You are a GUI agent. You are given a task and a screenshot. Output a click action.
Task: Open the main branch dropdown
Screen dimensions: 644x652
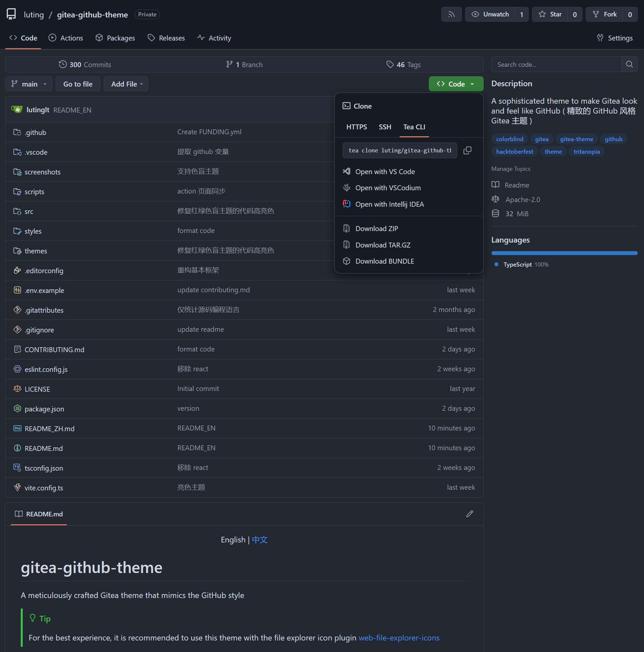coord(29,84)
